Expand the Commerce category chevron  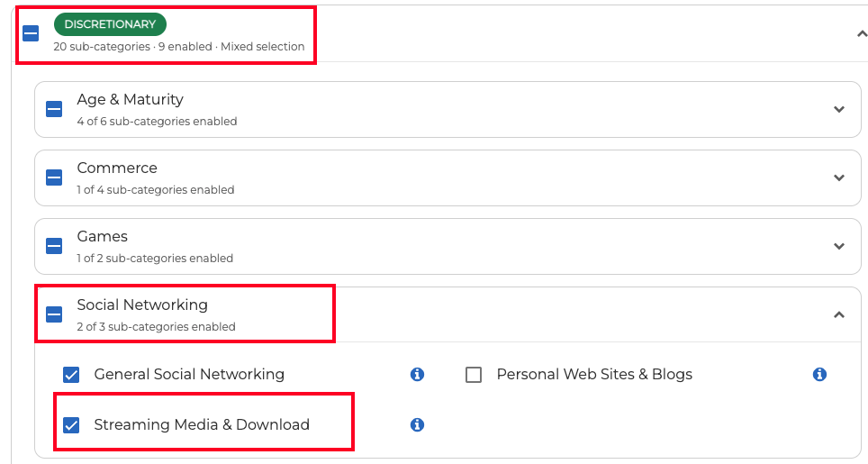click(x=838, y=177)
